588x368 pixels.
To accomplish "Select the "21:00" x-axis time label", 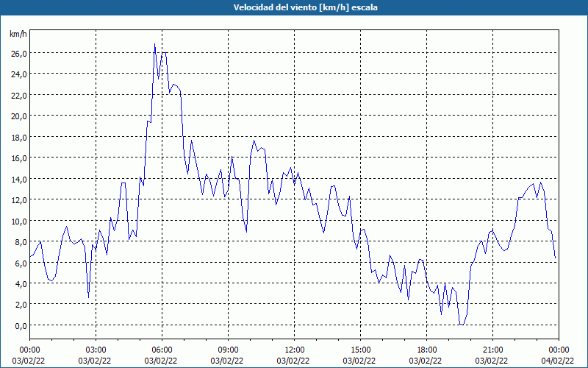I will [492, 350].
